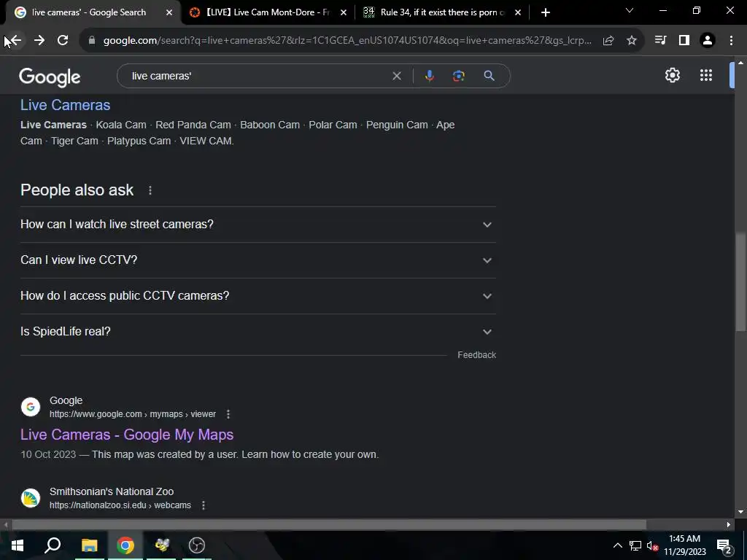
Task: Open the tab search chevron
Action: (630, 10)
